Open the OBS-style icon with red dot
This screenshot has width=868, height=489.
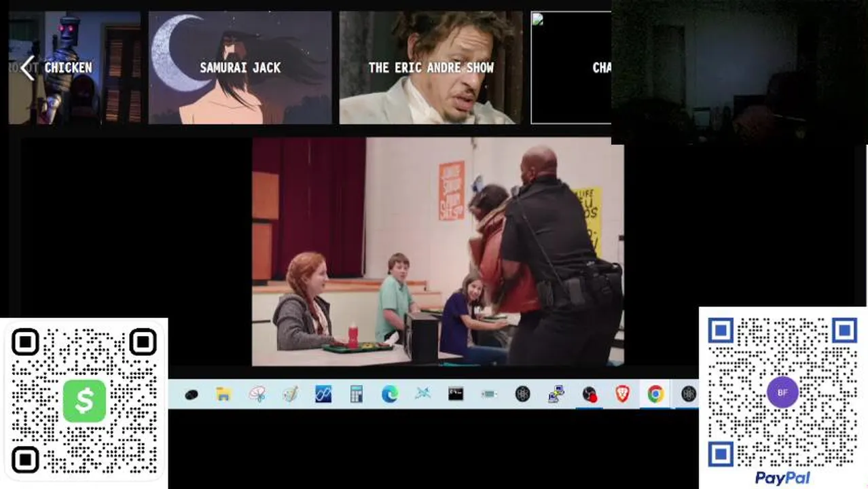click(589, 394)
